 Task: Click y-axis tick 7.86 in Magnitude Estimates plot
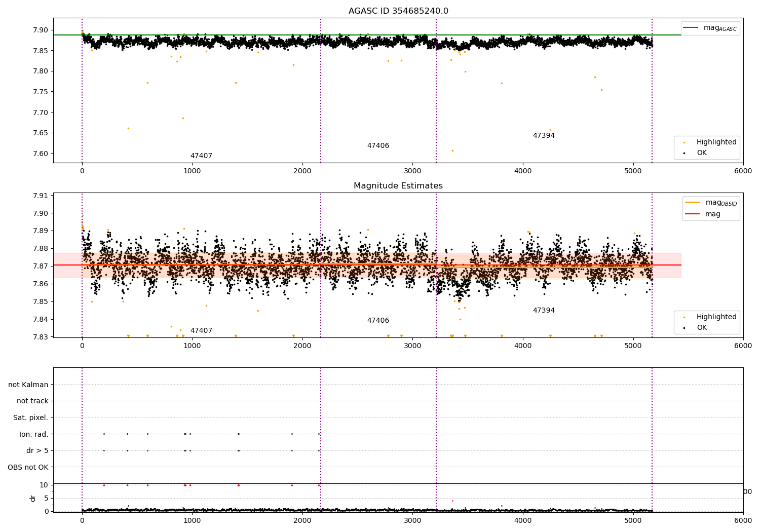click(41, 284)
